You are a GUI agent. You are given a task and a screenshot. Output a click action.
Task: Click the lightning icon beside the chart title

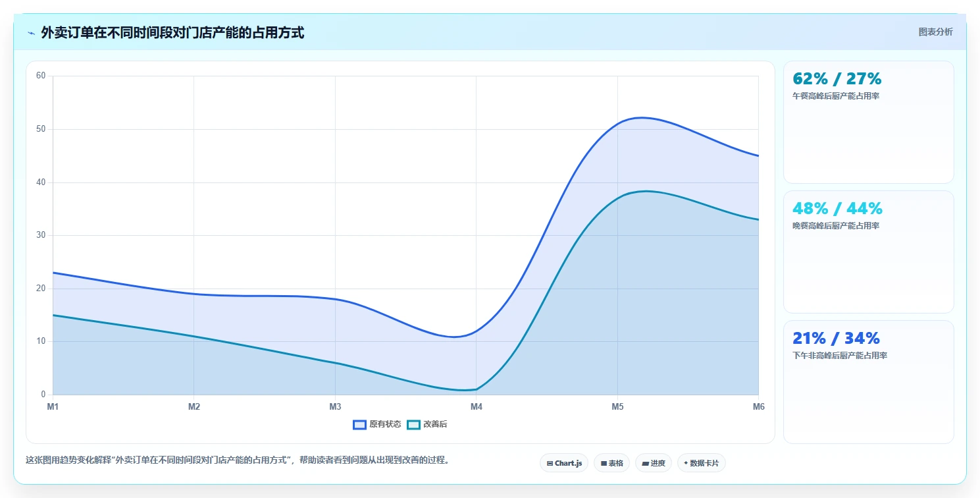click(x=31, y=33)
